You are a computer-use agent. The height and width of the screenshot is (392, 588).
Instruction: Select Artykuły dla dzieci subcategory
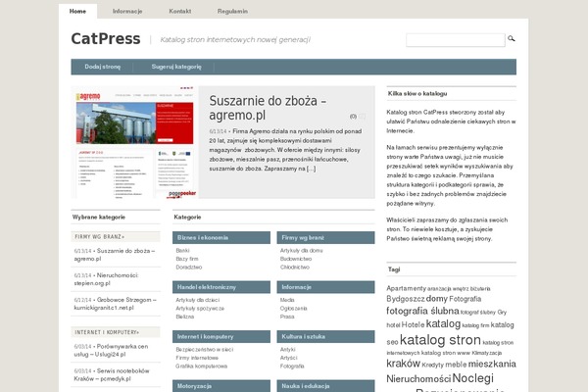198,300
